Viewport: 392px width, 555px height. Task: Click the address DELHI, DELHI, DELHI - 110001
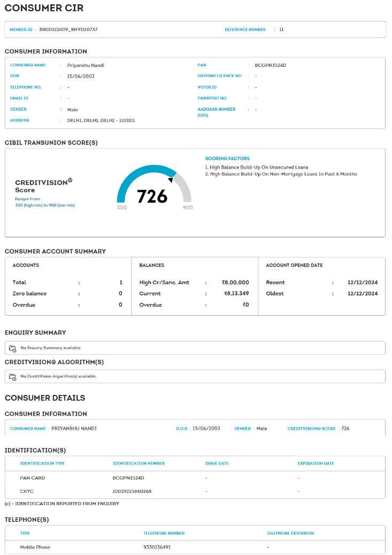(101, 120)
